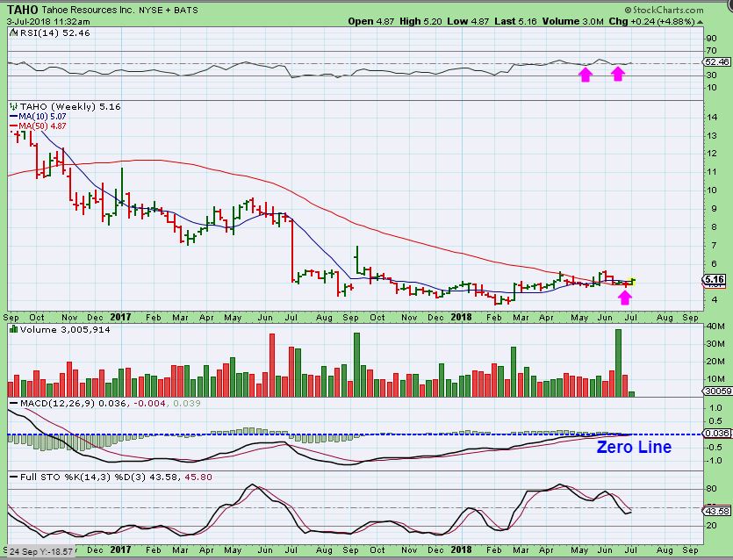The height and width of the screenshot is (560, 733).
Task: Click the 2018 label on the price axis
Action: click(x=461, y=317)
